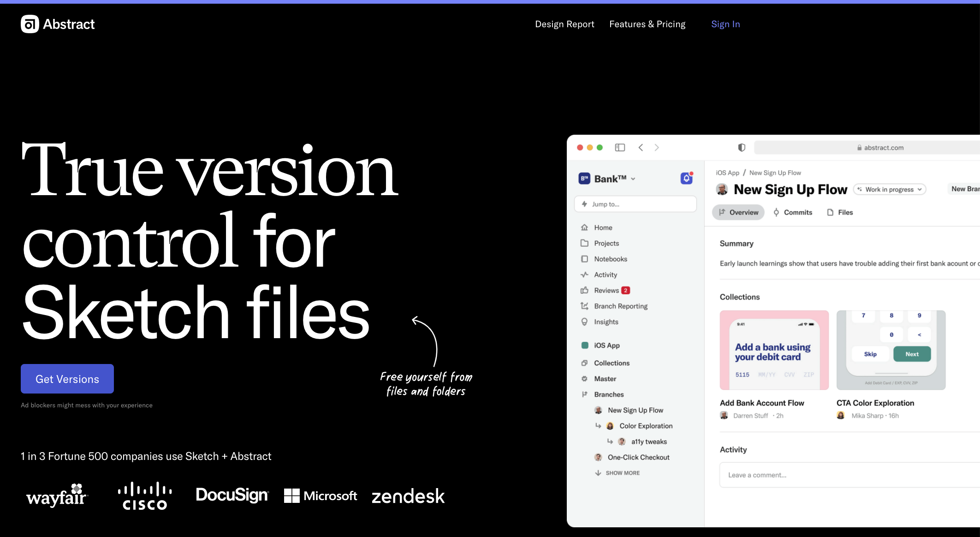The width and height of the screenshot is (980, 537).
Task: Click the Get Versions button
Action: pos(67,379)
